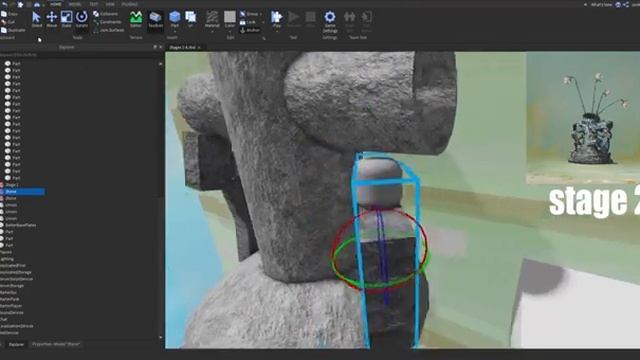Select LocalizationService in Explorer
Image resolution: width=640 pixels, height=360 pixels.
[17, 326]
